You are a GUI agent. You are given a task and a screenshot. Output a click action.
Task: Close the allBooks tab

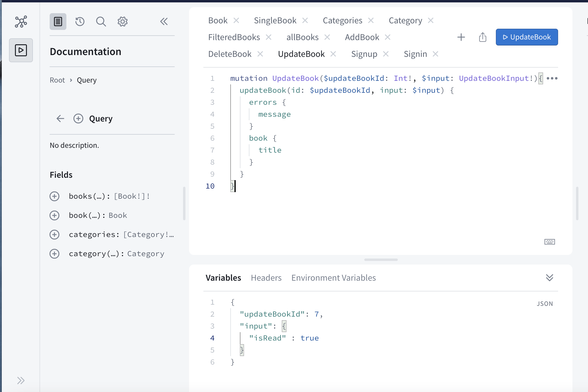pyautogui.click(x=327, y=37)
